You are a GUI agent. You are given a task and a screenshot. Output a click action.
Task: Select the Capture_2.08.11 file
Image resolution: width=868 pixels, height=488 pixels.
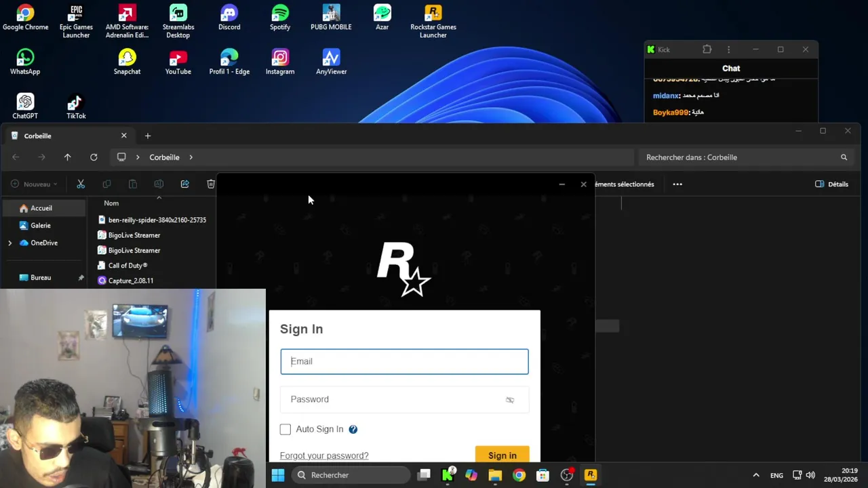click(x=125, y=281)
